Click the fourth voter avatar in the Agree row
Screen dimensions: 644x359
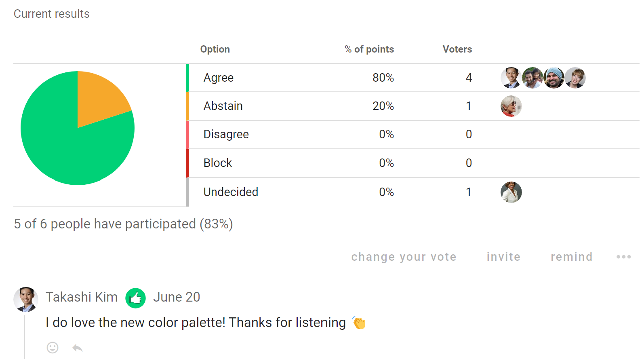pyautogui.click(x=575, y=78)
